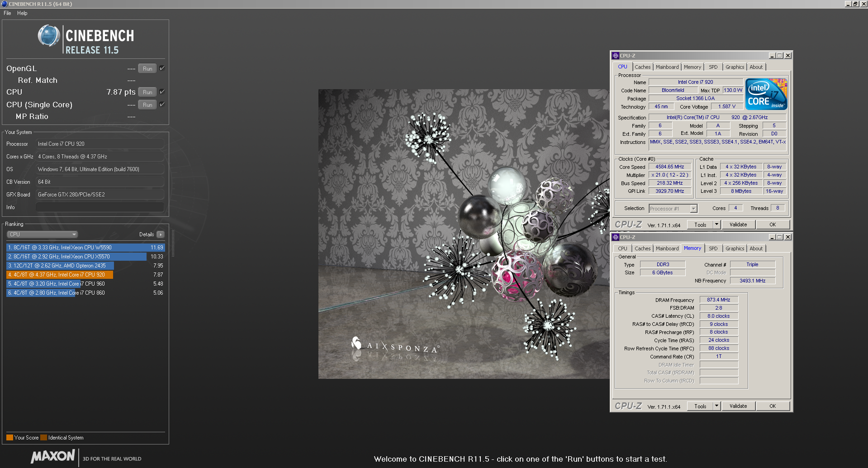Image resolution: width=868 pixels, height=468 pixels.
Task: Select ranking entry Xeon CPU X5570
Action: pyautogui.click(x=85, y=257)
